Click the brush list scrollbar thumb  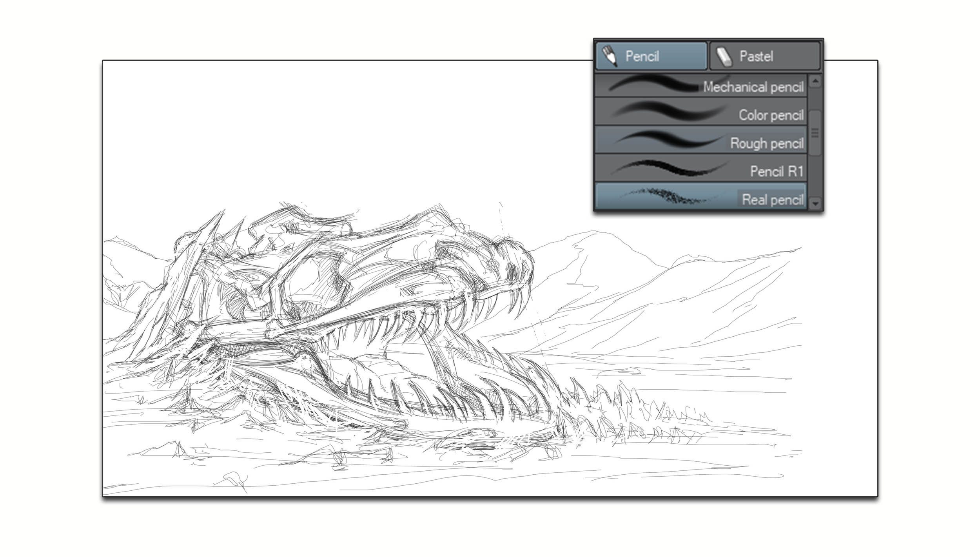815,133
